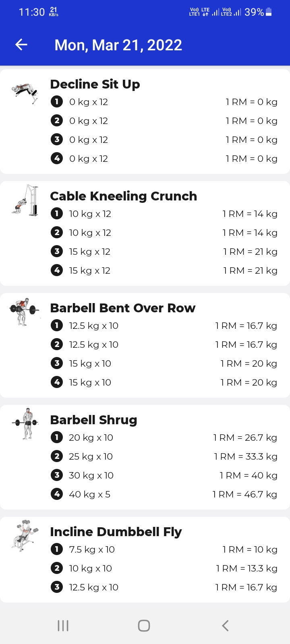Open the Barbell Shrug exercise image
Image resolution: width=290 pixels, height=644 pixels.
(x=25, y=423)
